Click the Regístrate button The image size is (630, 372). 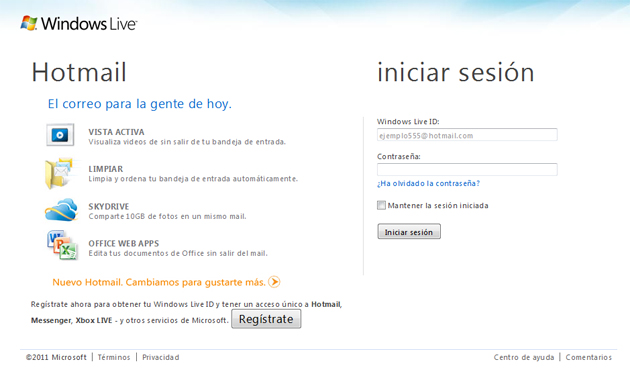point(266,319)
